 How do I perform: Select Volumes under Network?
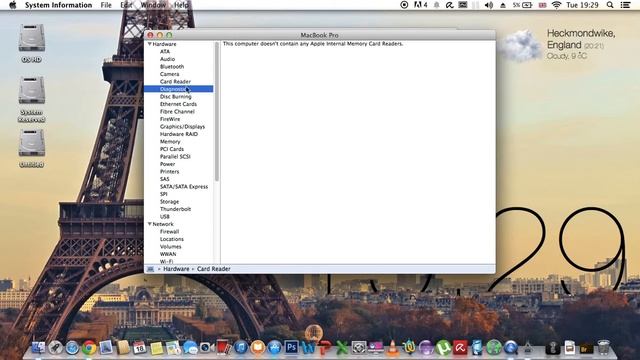171,247
